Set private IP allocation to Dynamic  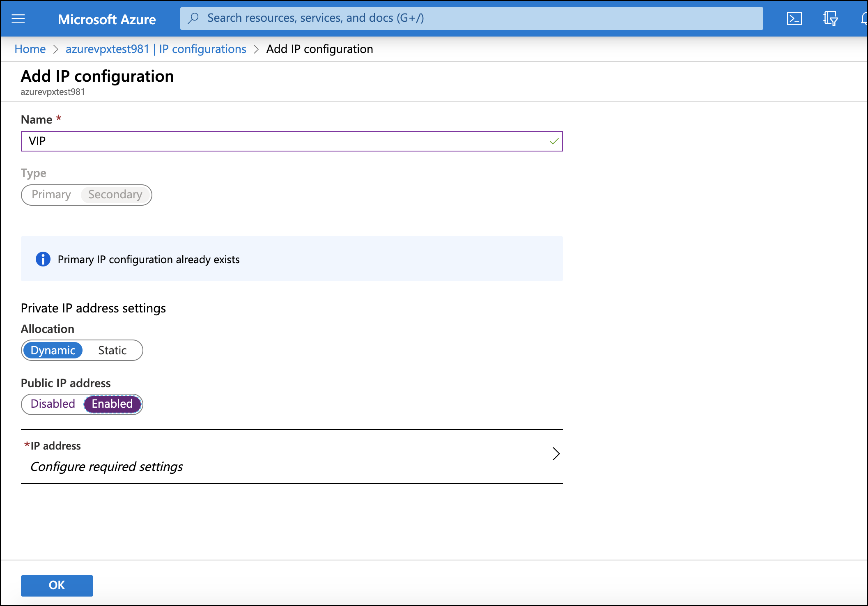tap(53, 350)
